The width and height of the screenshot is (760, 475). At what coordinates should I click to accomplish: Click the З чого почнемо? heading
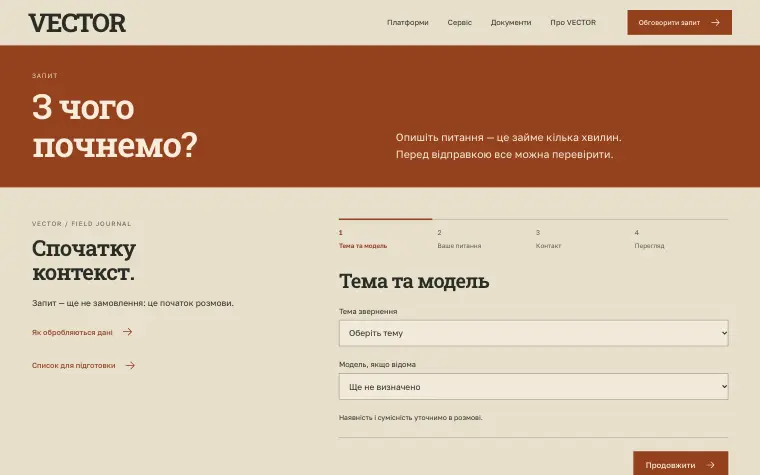pyautogui.click(x=115, y=126)
